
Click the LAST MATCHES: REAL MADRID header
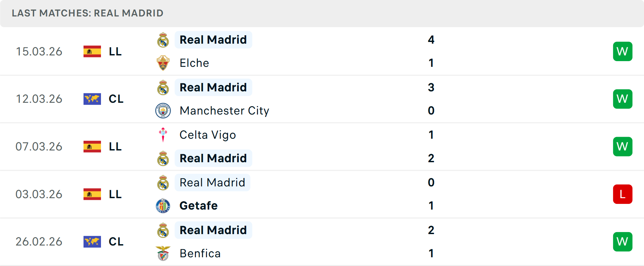point(87,13)
